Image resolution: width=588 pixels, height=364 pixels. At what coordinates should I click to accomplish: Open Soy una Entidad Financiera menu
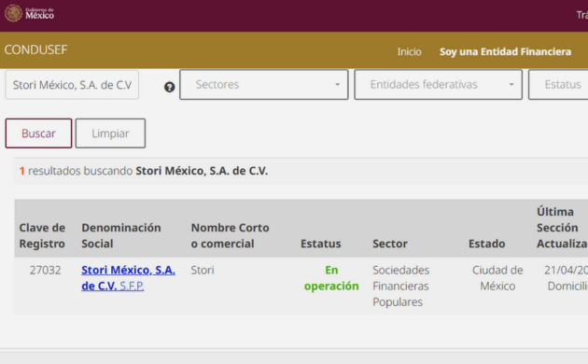[505, 51]
